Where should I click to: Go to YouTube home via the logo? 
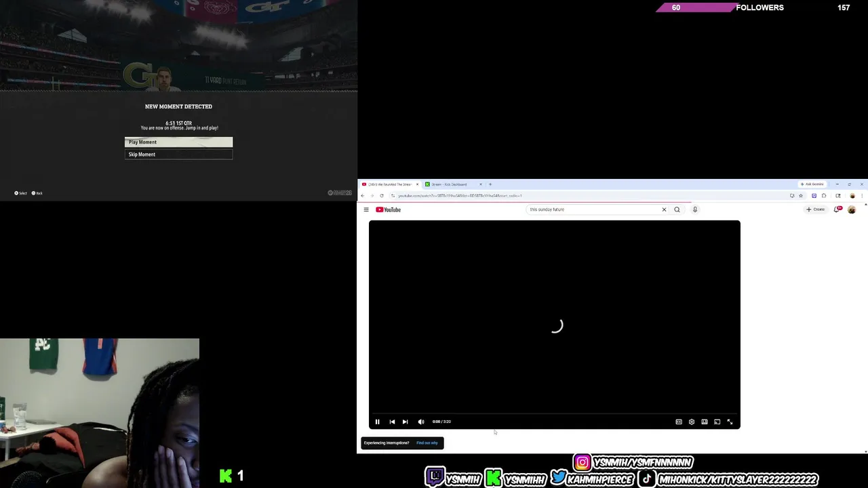tap(389, 209)
